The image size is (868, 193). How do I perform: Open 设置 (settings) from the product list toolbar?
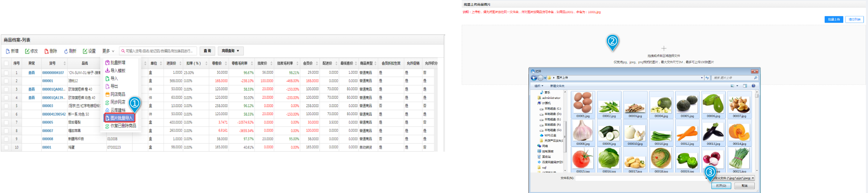click(x=90, y=51)
